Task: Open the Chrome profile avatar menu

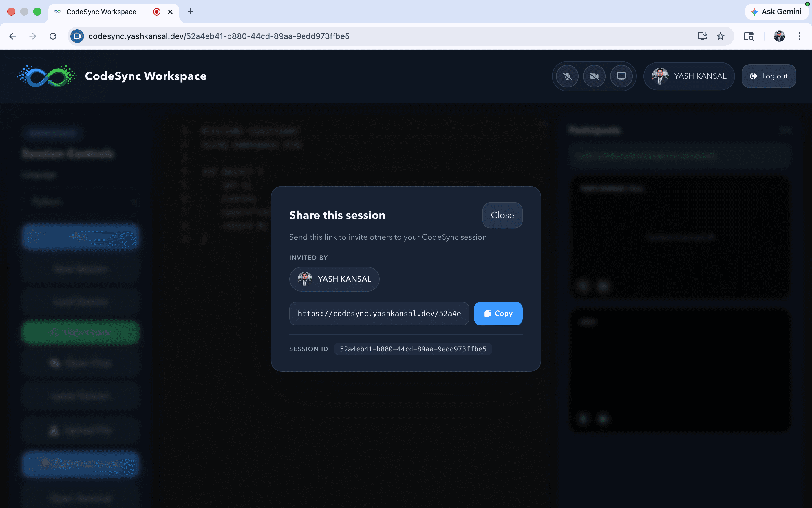Action: (779, 36)
